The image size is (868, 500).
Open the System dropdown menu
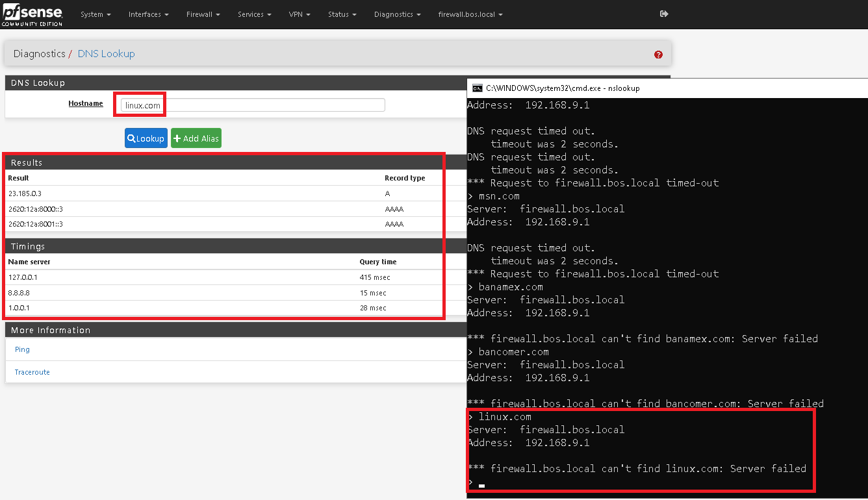click(96, 14)
